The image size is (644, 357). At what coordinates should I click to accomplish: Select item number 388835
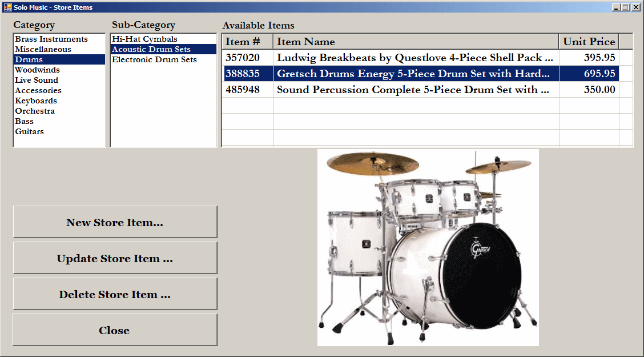click(248, 74)
